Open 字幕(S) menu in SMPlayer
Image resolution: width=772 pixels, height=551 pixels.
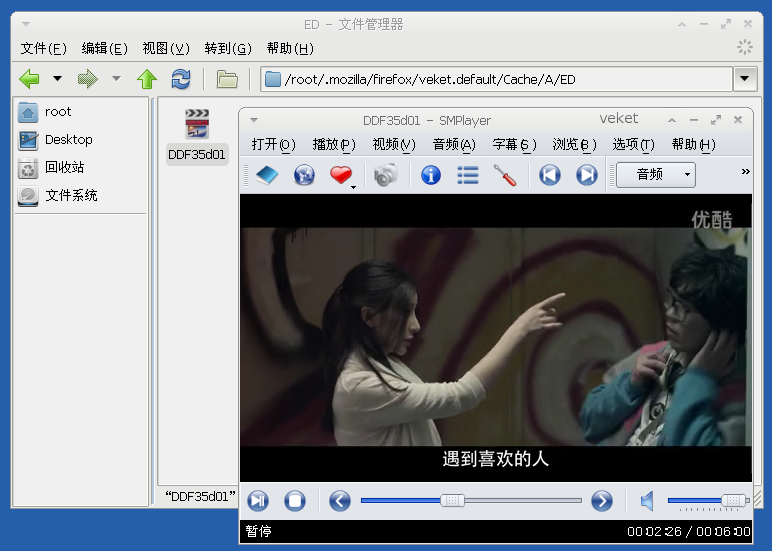click(515, 144)
